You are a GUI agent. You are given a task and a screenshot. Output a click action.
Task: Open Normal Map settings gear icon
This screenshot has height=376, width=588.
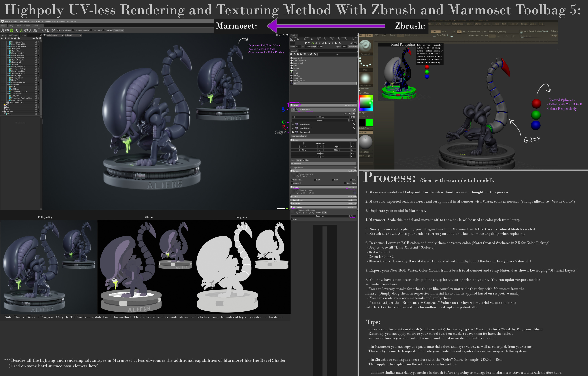[x=297, y=176]
